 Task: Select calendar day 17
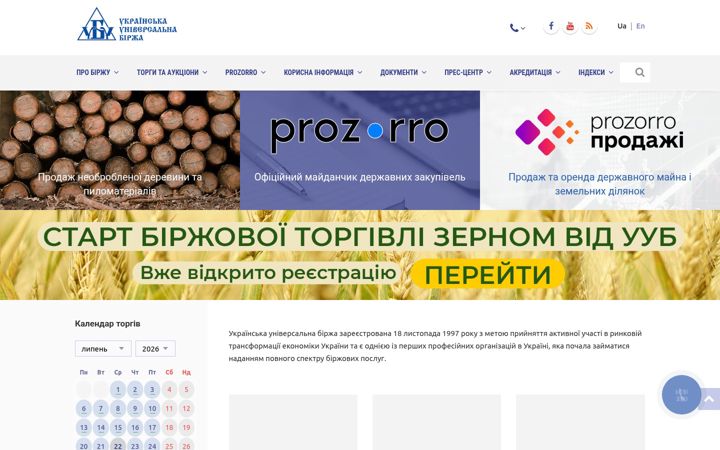pyautogui.click(x=152, y=428)
